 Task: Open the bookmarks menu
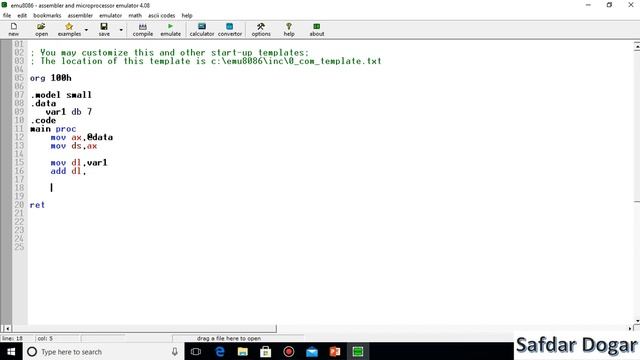[x=47, y=16]
